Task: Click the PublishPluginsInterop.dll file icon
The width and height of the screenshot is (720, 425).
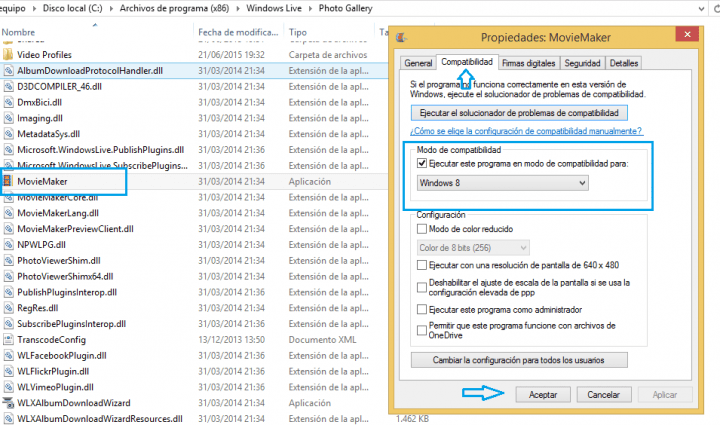Action: 8,292
